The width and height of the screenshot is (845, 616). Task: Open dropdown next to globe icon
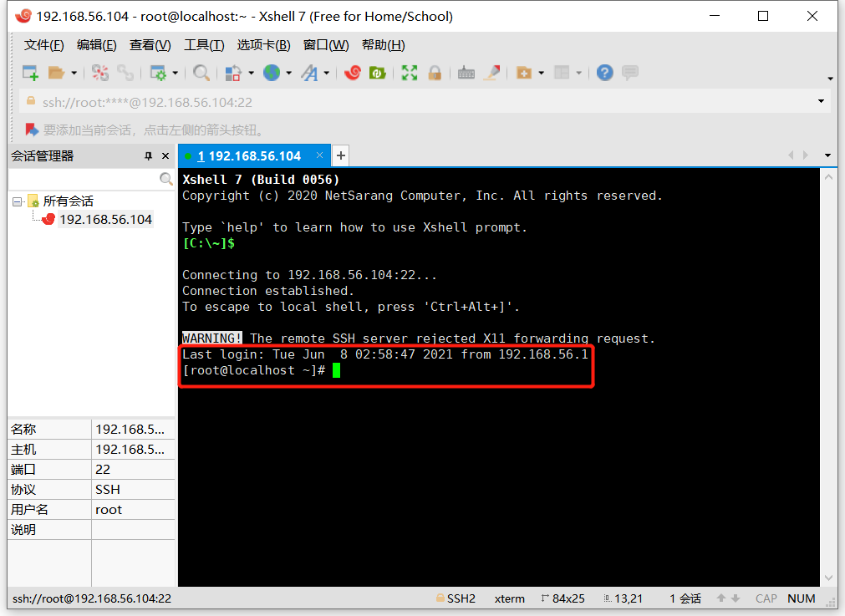289,73
